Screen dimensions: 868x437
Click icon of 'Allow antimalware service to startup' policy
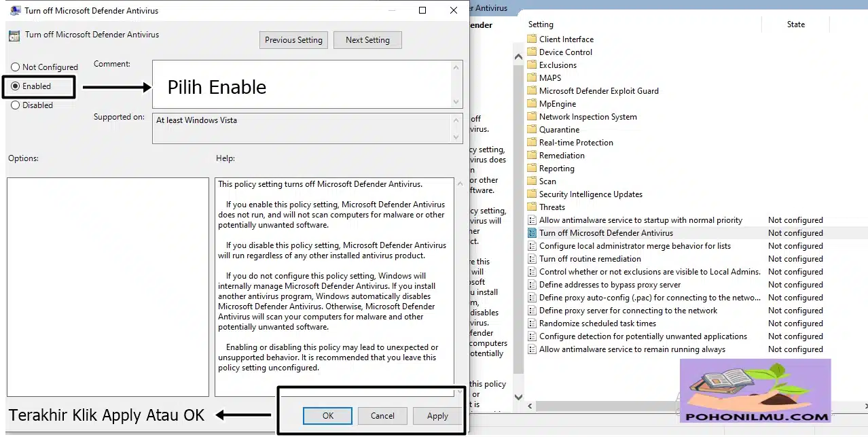(x=532, y=220)
